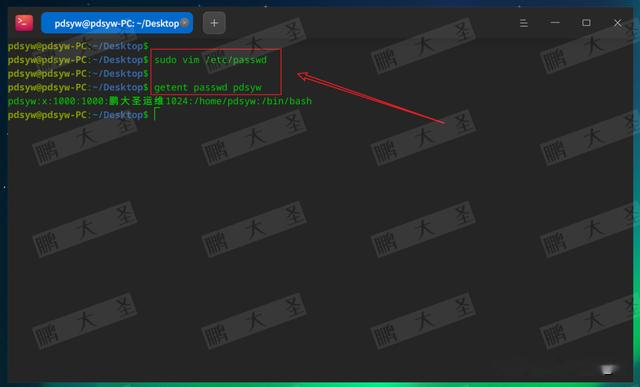
Task: Click the red arrow annotation head
Action: point(304,76)
